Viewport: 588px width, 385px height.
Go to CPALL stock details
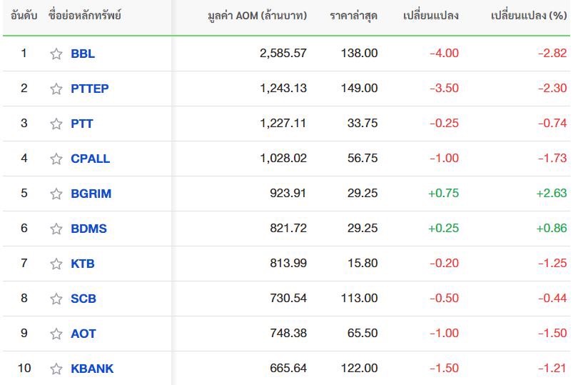[x=91, y=159]
